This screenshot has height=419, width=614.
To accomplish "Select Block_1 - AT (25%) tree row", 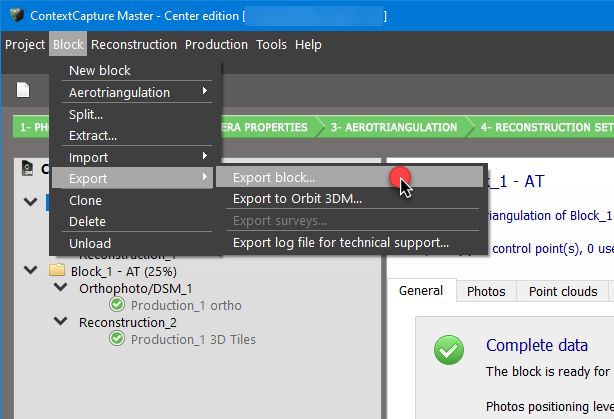I will pyautogui.click(x=124, y=271).
